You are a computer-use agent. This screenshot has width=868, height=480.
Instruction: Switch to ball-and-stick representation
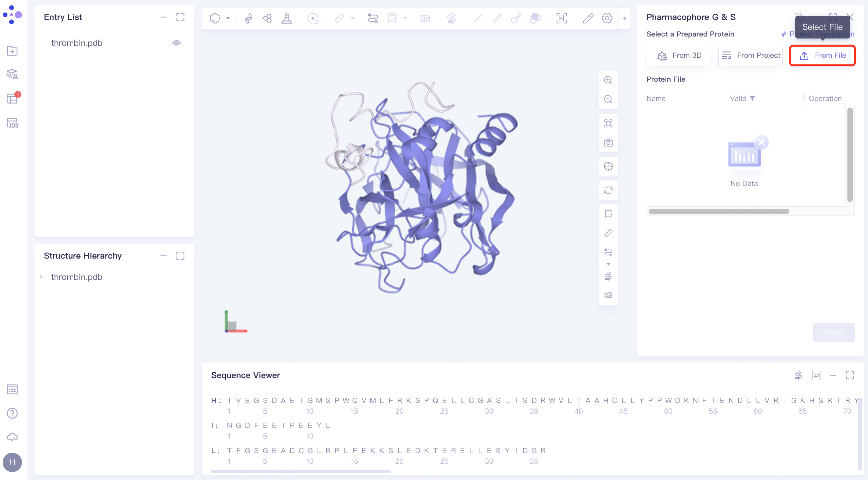pyautogui.click(x=516, y=18)
